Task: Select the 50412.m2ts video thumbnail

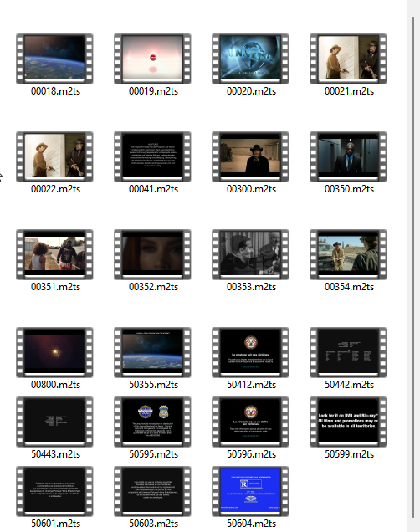Action: (250, 352)
